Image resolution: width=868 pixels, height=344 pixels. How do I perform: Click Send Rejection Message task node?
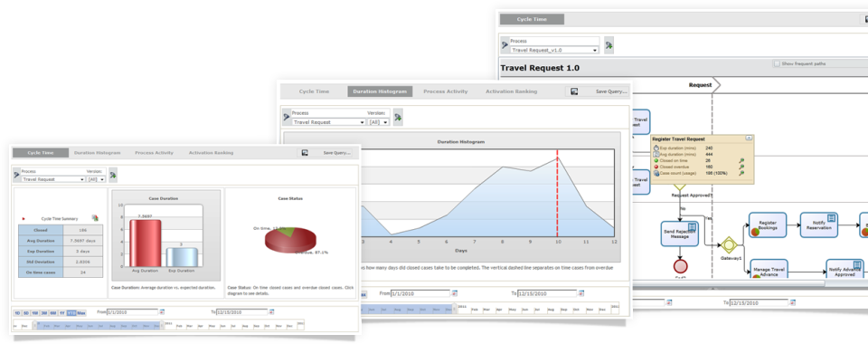(679, 234)
